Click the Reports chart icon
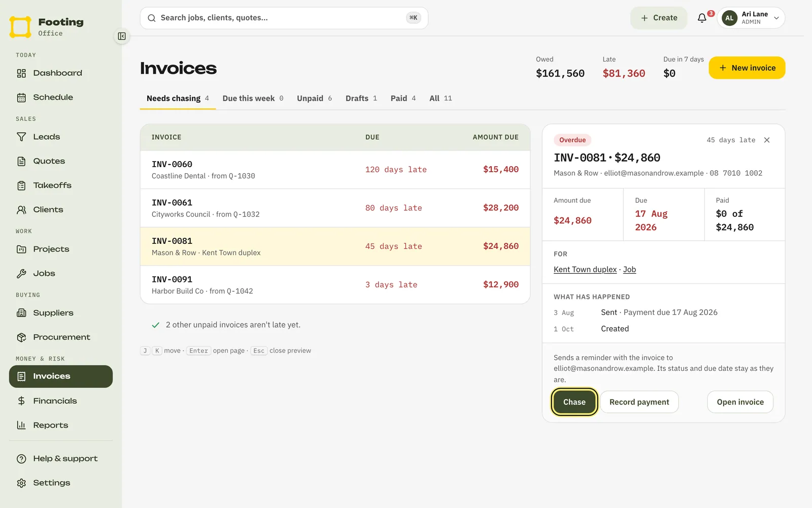 21,425
